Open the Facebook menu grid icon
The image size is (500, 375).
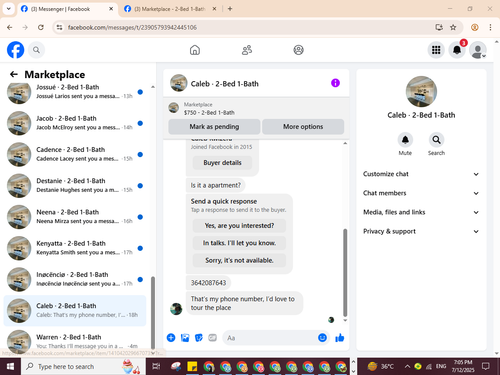tap(436, 50)
